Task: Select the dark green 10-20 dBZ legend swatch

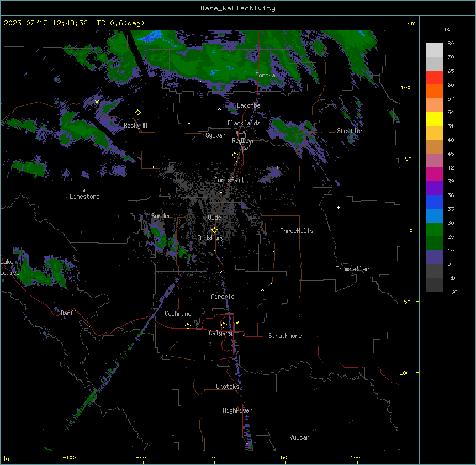Action: [434, 244]
